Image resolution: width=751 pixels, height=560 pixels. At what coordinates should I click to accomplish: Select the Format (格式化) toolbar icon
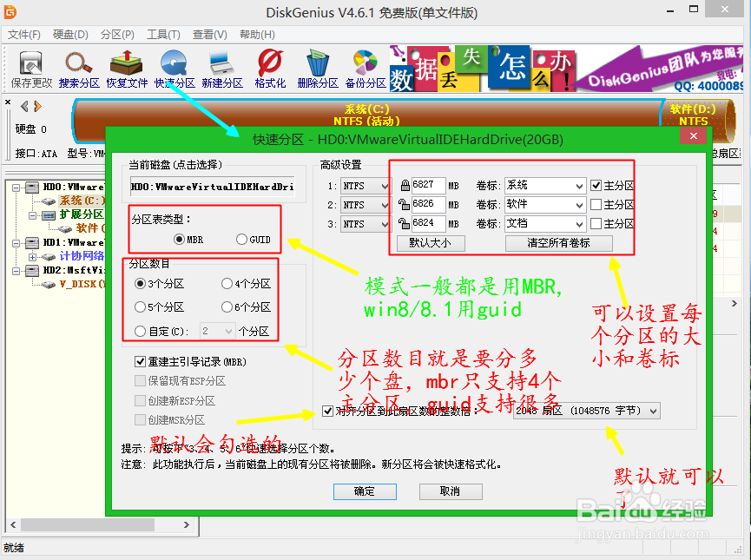click(x=270, y=69)
